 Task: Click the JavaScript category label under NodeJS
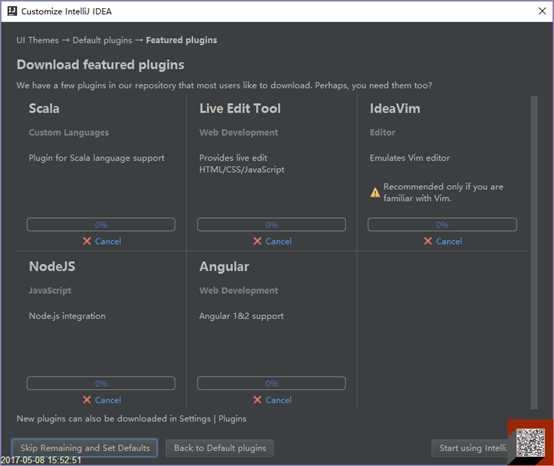point(50,291)
